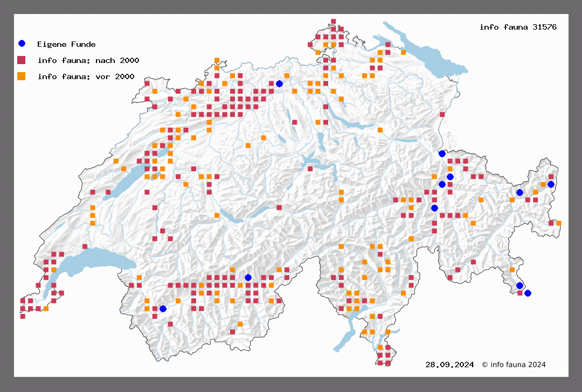Screen dimensions: 582x392
Task: Click the westernmost blue dot near the south
Action: pyautogui.click(x=163, y=309)
